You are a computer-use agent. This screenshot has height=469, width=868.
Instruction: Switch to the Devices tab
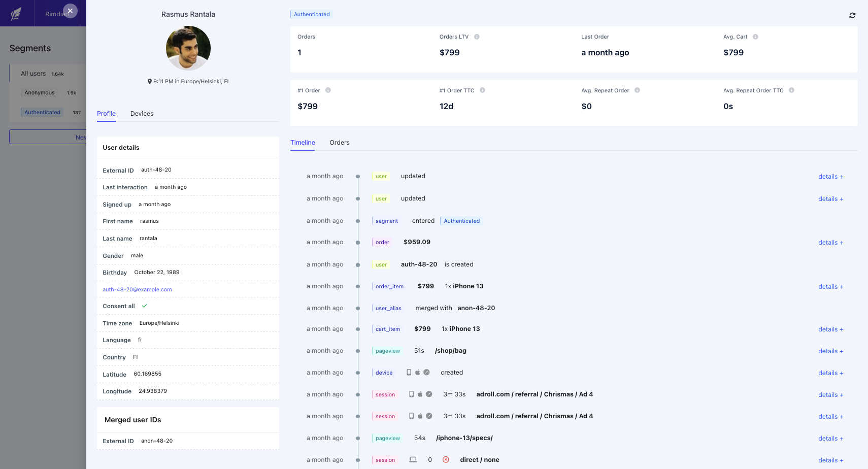pos(142,113)
